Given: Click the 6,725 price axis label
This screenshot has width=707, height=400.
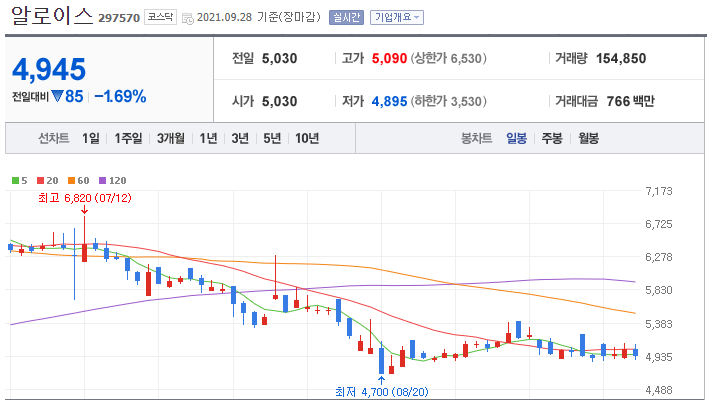Looking at the screenshot, I should [659, 224].
